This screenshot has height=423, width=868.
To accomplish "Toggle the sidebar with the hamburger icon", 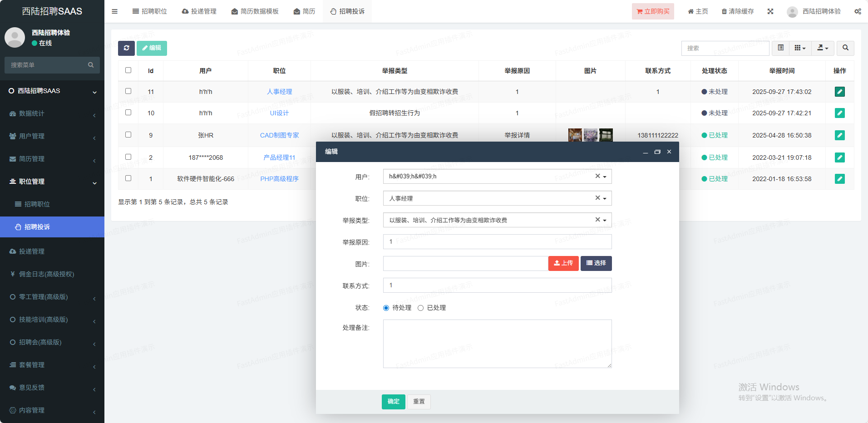I will [x=114, y=11].
